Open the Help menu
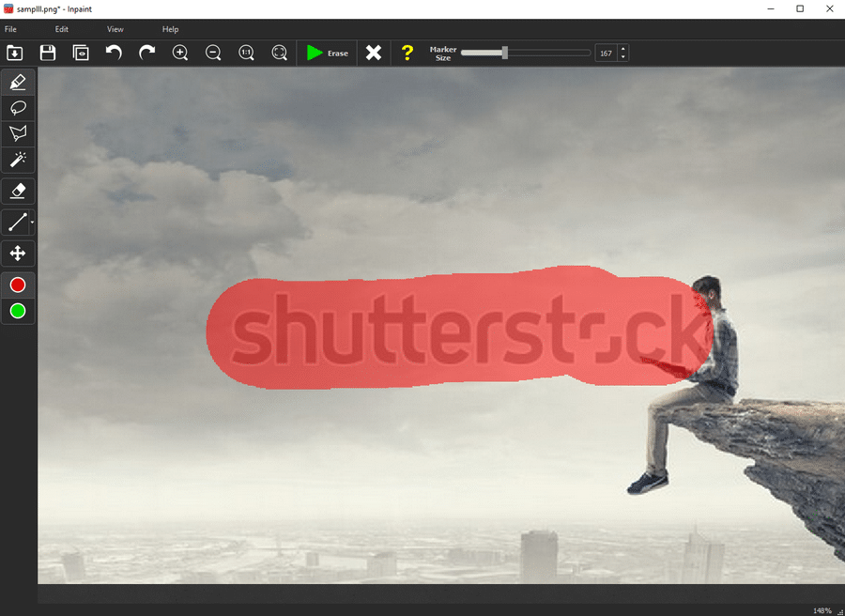The width and height of the screenshot is (845, 616). pyautogui.click(x=170, y=29)
